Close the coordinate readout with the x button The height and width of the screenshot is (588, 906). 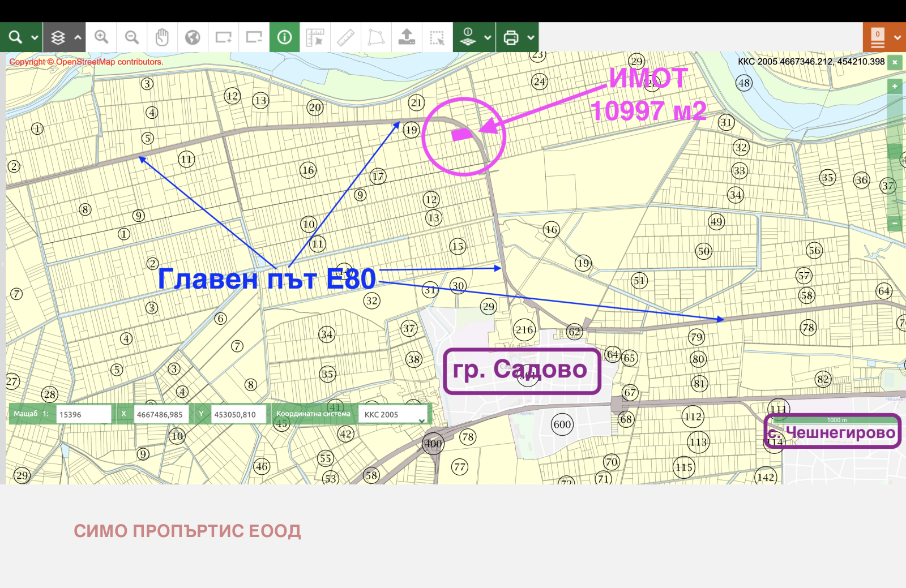895,62
